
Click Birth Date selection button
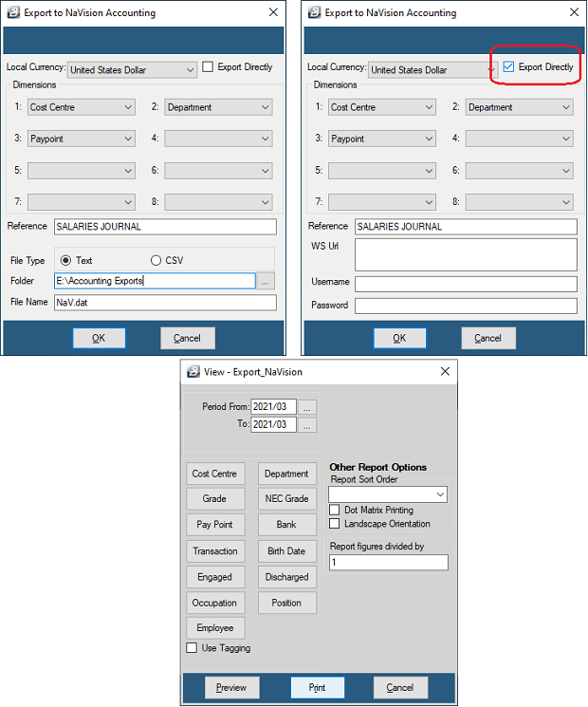[x=287, y=551]
